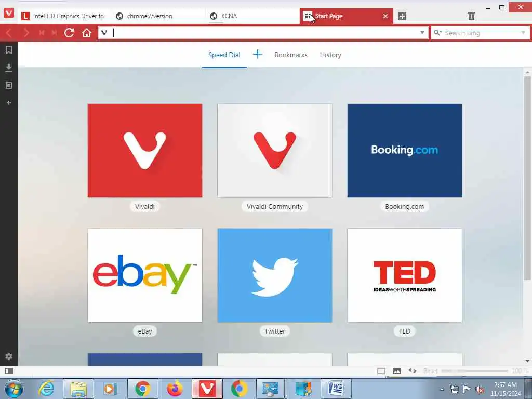
Task: Open the Action Center flag icon
Action: click(x=467, y=389)
